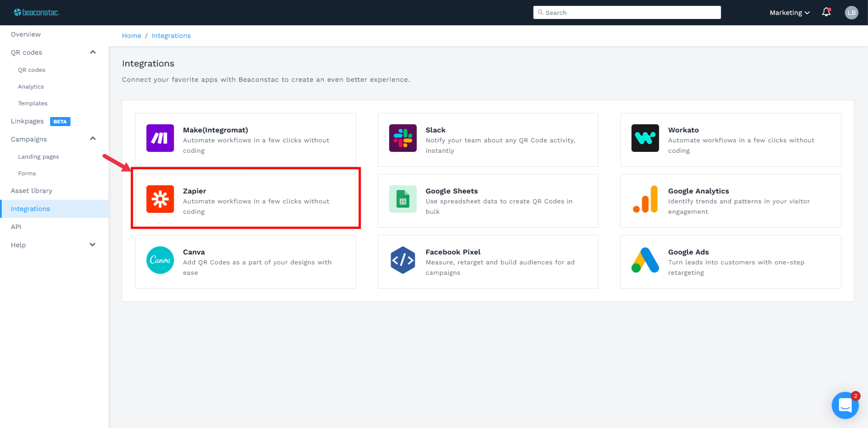Open the chat support widget
This screenshot has height=428, width=868.
[x=845, y=405]
